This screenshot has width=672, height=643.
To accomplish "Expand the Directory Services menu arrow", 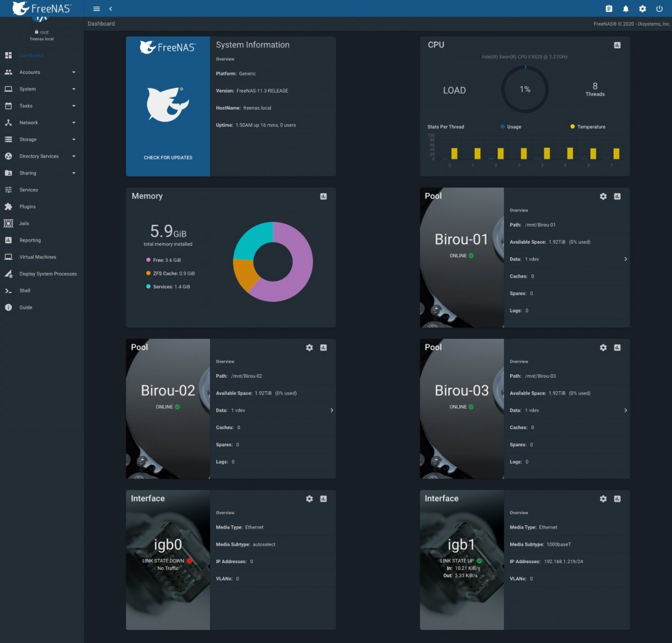I will point(74,156).
